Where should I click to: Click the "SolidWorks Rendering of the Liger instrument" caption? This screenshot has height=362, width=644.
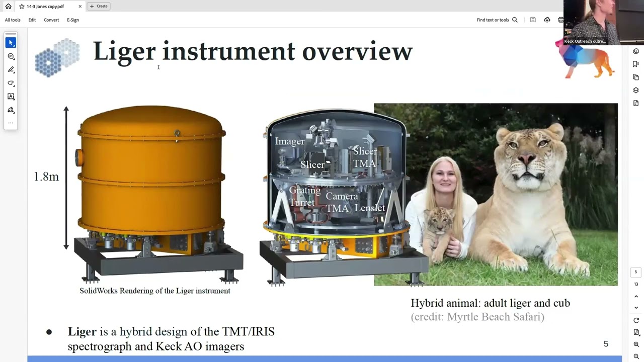[x=155, y=291]
